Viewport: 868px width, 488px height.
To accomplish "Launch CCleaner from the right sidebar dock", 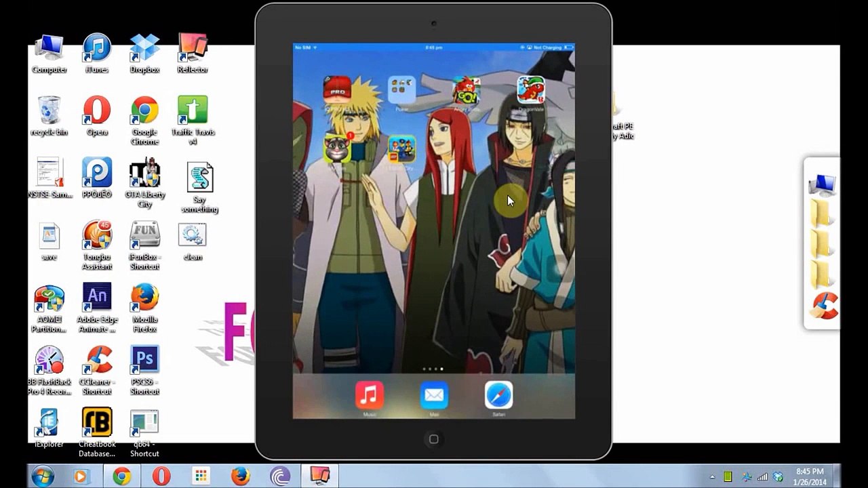I will (x=823, y=306).
